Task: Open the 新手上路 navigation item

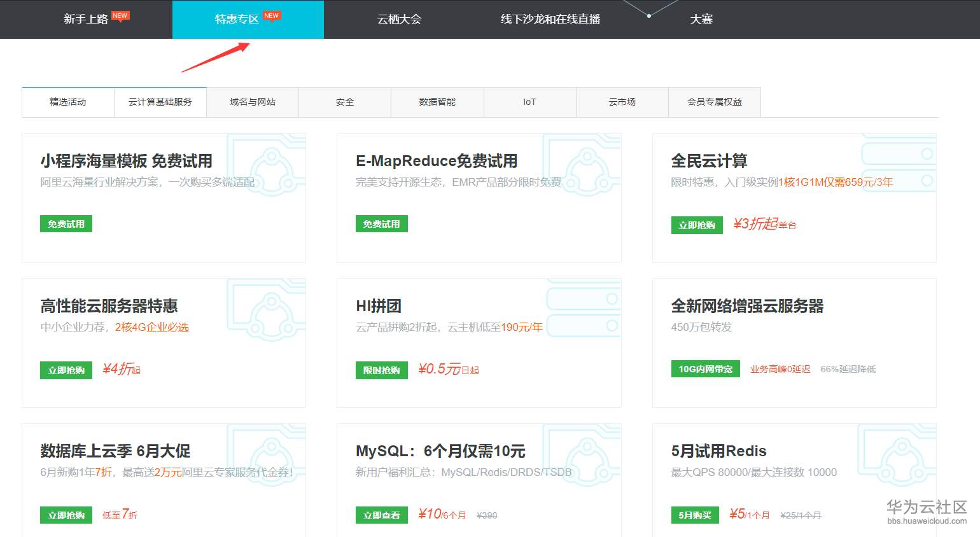Action: click(86, 19)
